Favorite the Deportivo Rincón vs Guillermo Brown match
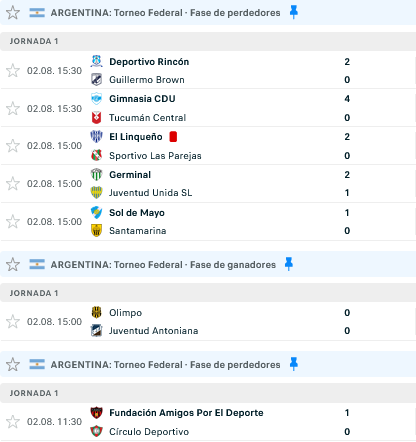Viewport: 416px width, 442px height. click(13, 71)
